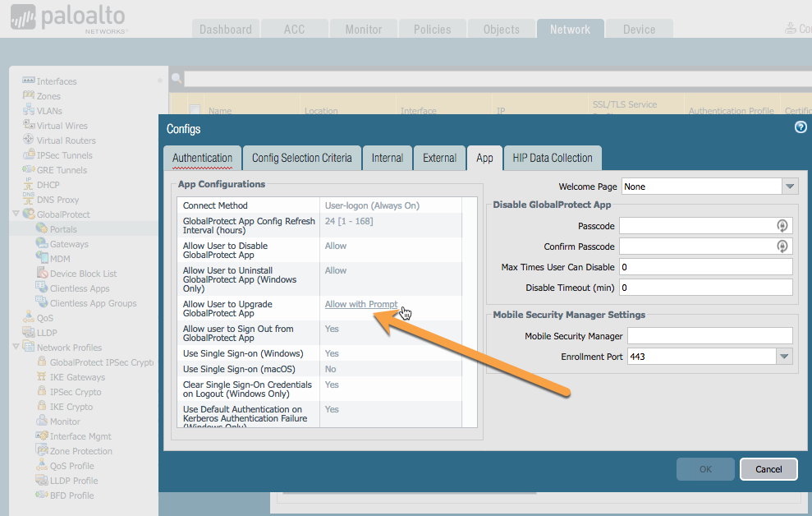Click the App Configurations list scrollbar

pyautogui.click(x=470, y=312)
